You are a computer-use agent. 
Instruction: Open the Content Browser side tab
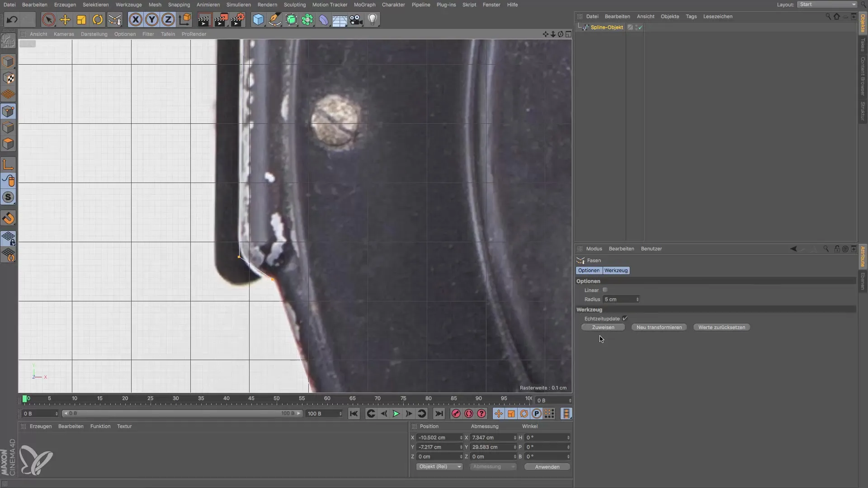point(863,76)
